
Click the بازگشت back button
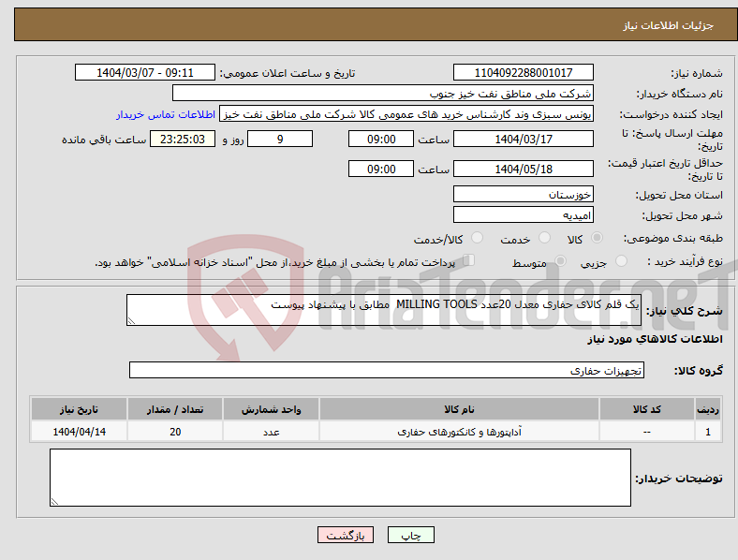[346, 535]
